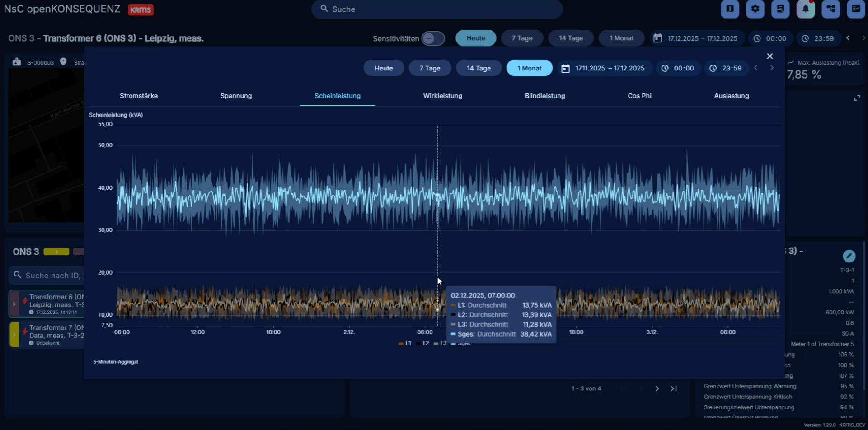868x430 pixels.
Task: Open settings gear in top bar
Action: pyautogui.click(x=755, y=9)
